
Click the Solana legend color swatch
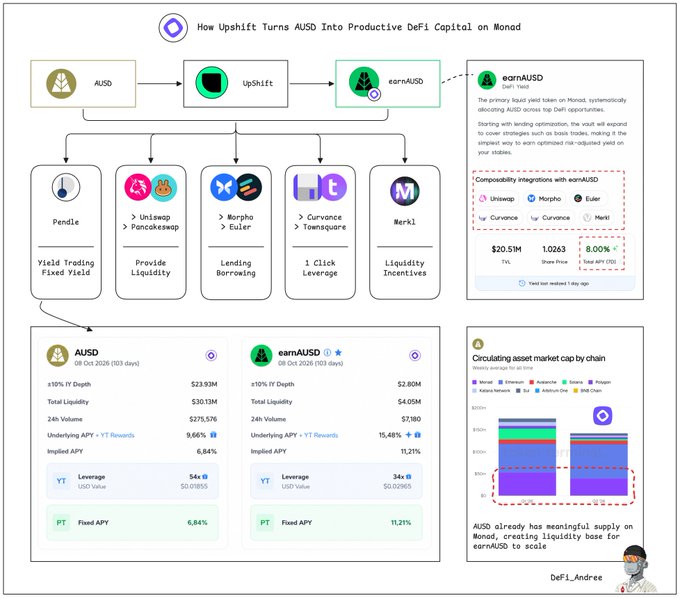tap(564, 382)
